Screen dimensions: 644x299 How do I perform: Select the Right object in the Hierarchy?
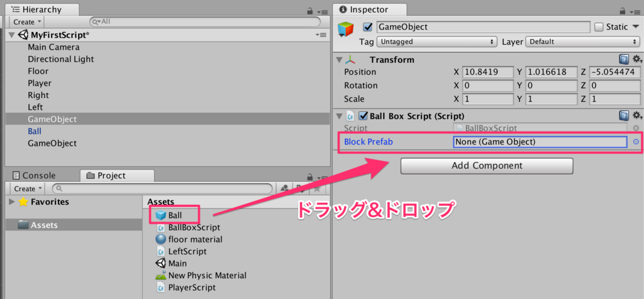click(38, 95)
